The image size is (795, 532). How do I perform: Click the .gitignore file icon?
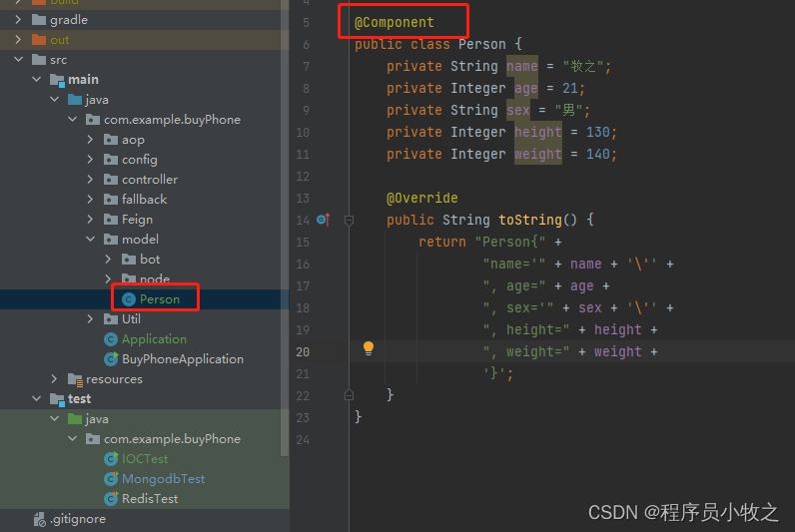pos(40,519)
